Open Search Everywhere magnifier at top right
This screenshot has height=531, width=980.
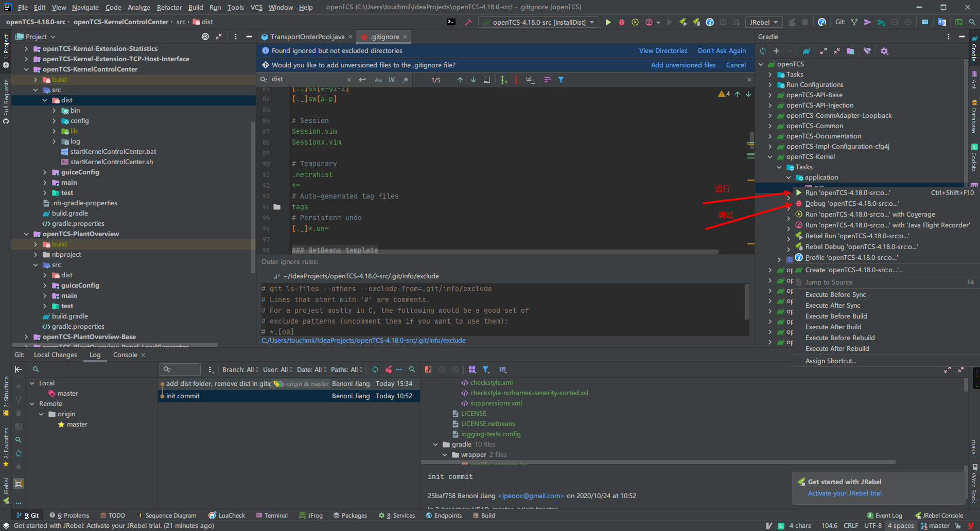972,22
